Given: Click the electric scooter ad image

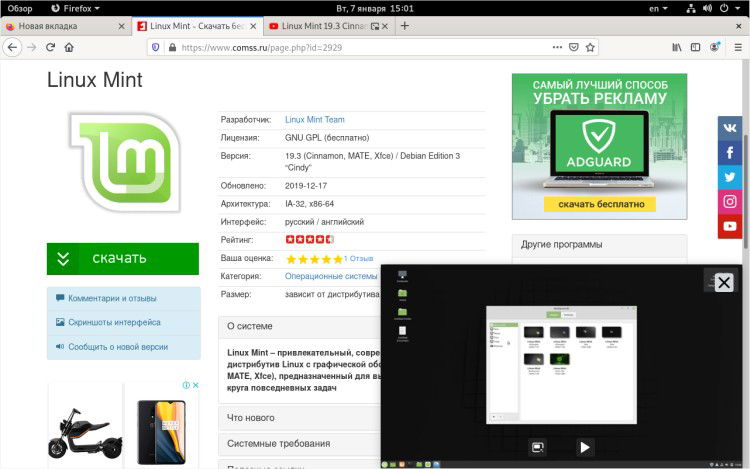Looking at the screenshot, I should pos(85,433).
